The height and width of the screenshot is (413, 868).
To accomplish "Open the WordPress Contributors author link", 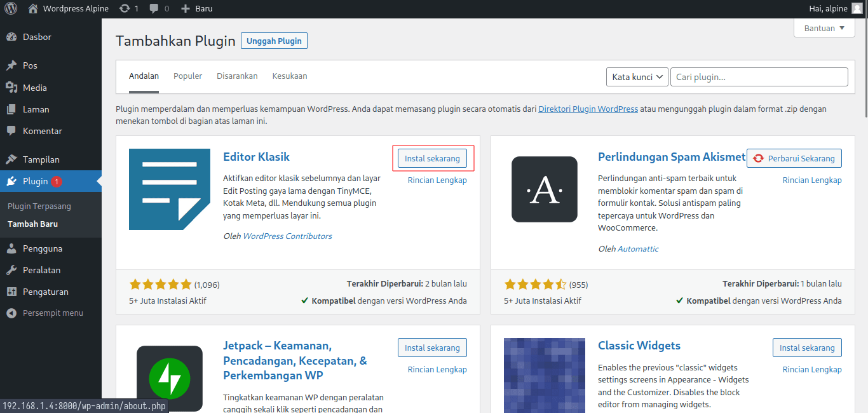I will 288,236.
